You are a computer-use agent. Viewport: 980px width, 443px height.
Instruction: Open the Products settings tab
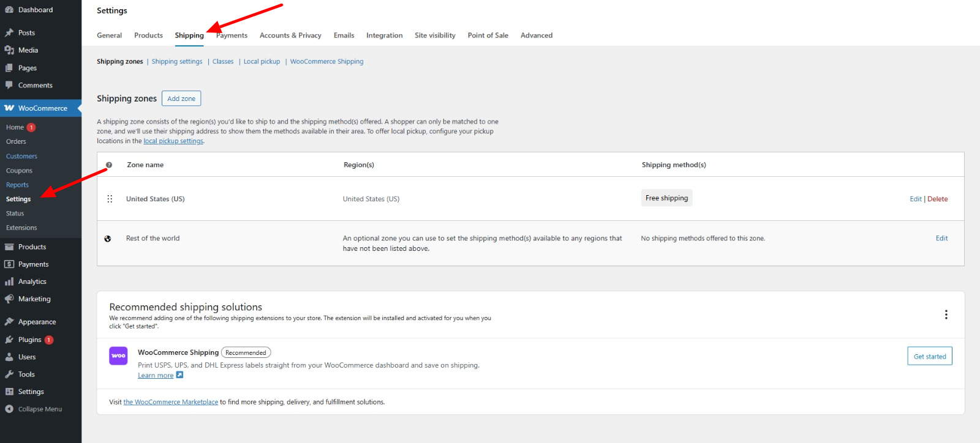(148, 35)
